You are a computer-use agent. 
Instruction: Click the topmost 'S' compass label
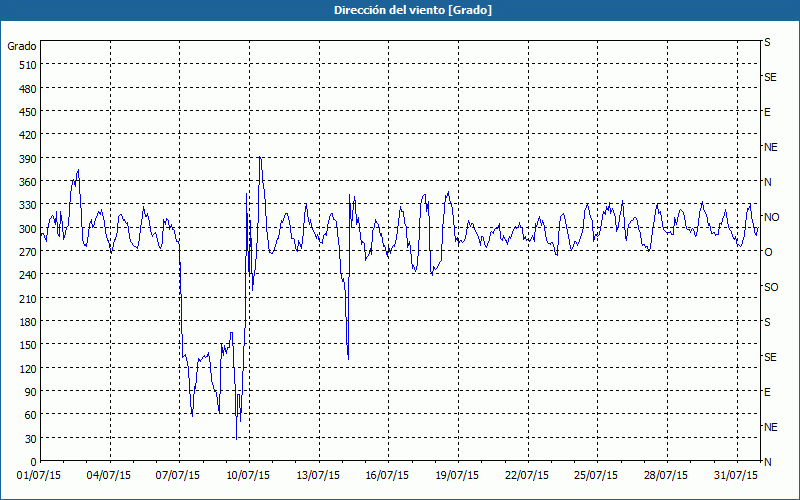coord(767,42)
